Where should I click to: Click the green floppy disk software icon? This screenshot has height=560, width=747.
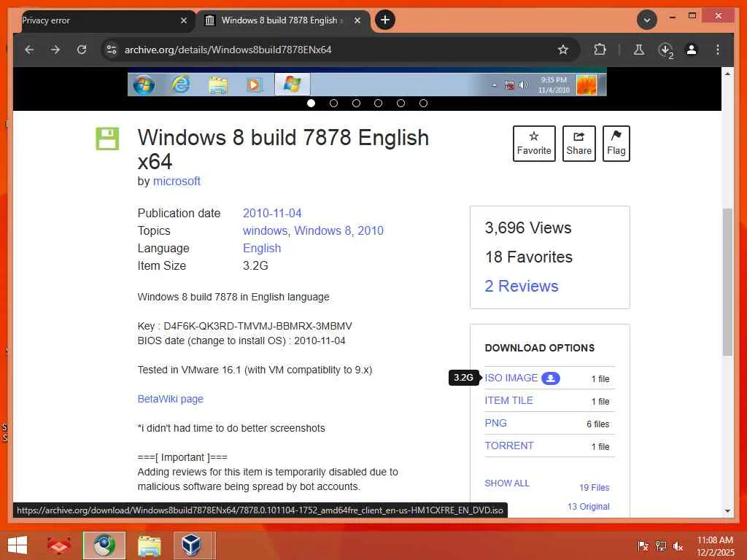(107, 139)
